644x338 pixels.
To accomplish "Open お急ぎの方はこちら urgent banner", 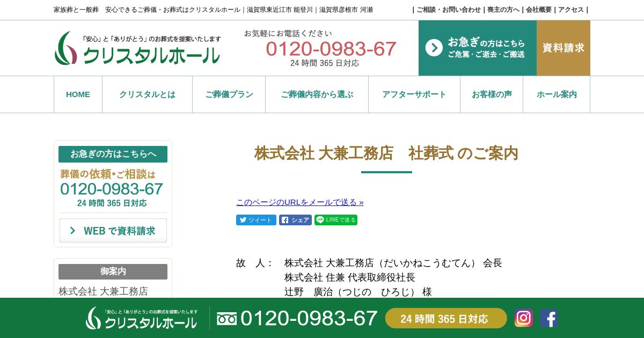I will coord(478,48).
